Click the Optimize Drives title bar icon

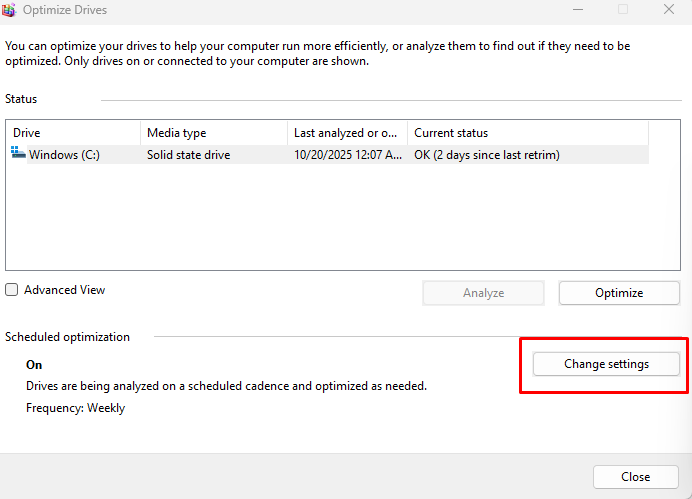pyautogui.click(x=10, y=10)
